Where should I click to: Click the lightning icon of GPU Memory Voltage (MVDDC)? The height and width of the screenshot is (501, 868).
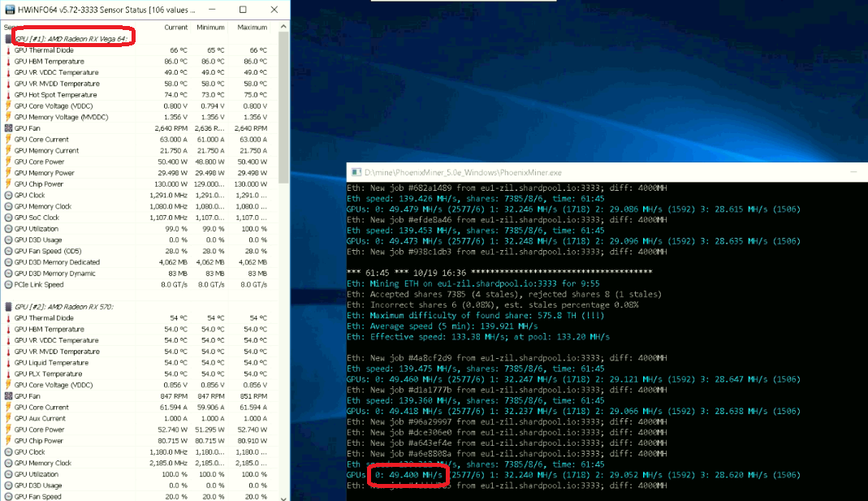click(x=8, y=117)
